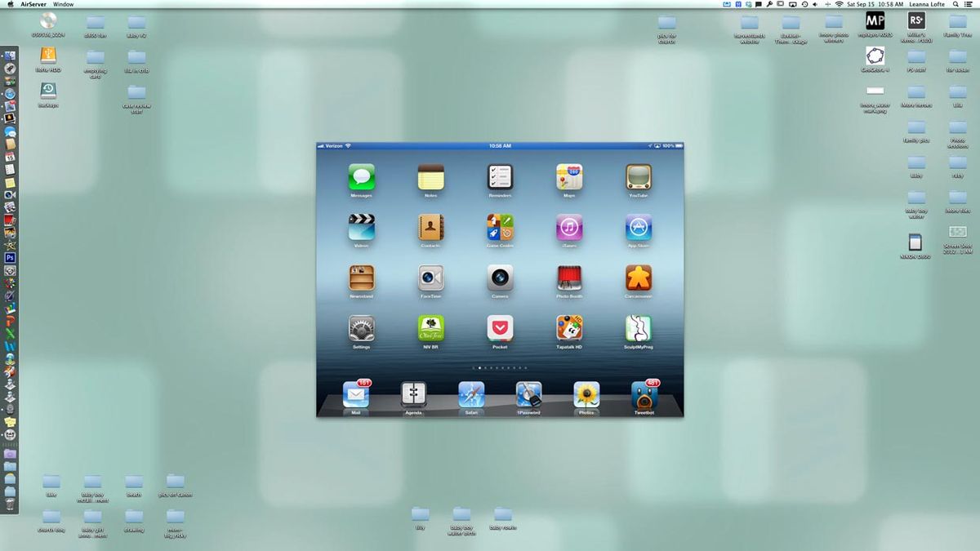980x551 pixels.
Task: Open the iPad Settings gear icon
Action: (x=361, y=328)
